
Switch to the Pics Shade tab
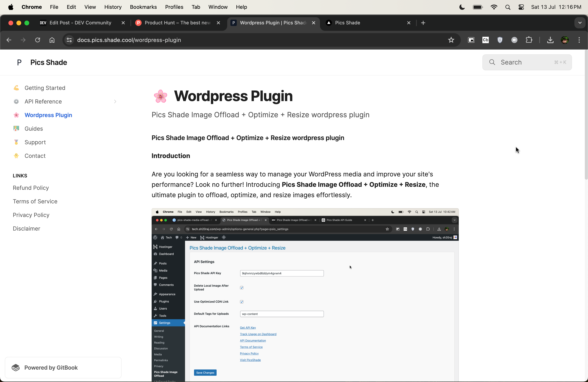pos(368,23)
